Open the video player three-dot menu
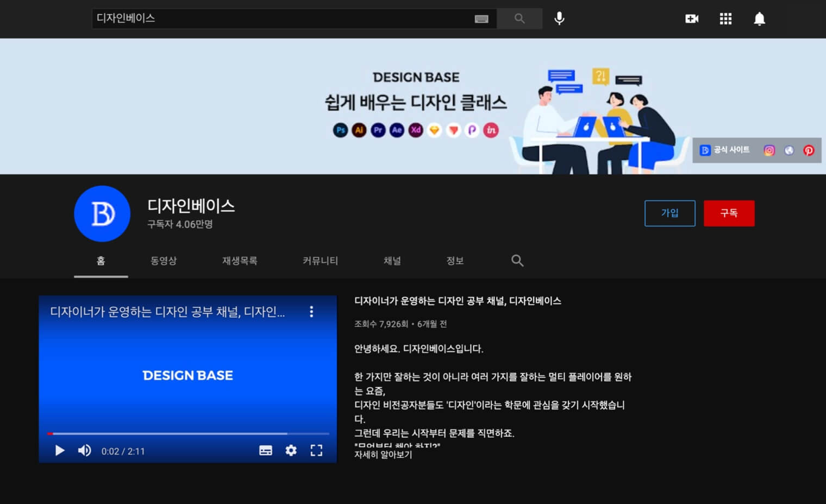The height and width of the screenshot is (504, 826). (x=311, y=312)
